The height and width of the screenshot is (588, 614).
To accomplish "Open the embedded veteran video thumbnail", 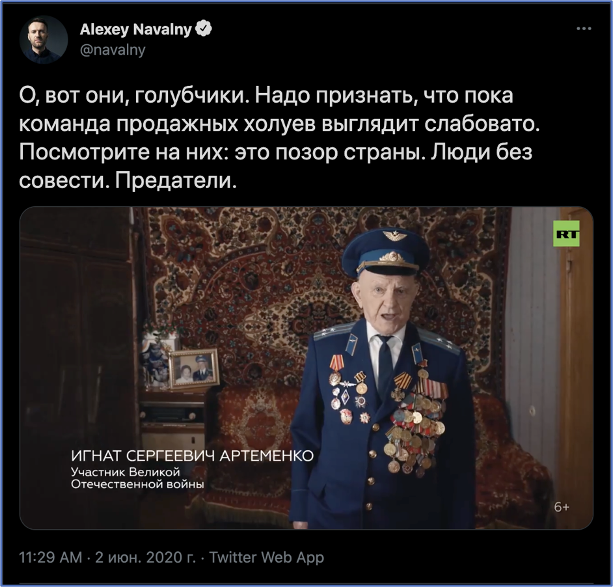I will click(306, 368).
